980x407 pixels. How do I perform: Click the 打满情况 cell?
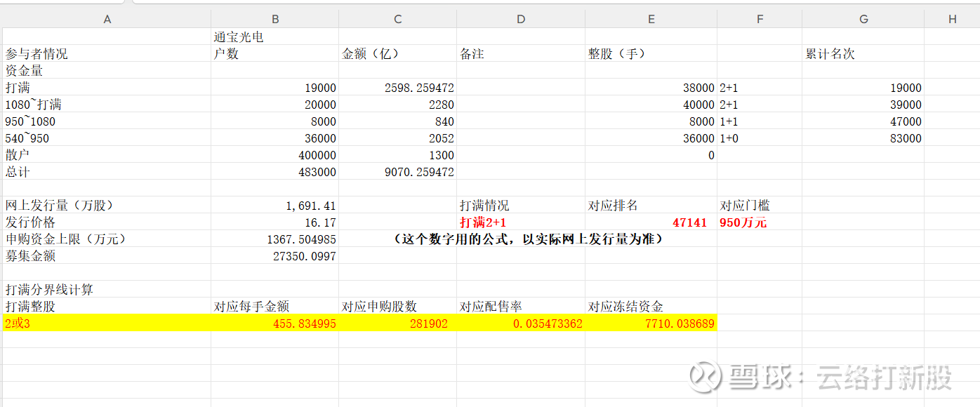(521, 205)
